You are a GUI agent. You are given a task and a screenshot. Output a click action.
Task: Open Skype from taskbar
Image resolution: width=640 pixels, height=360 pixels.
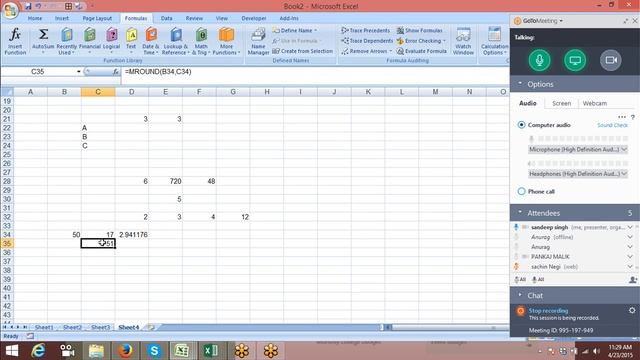pos(154,351)
